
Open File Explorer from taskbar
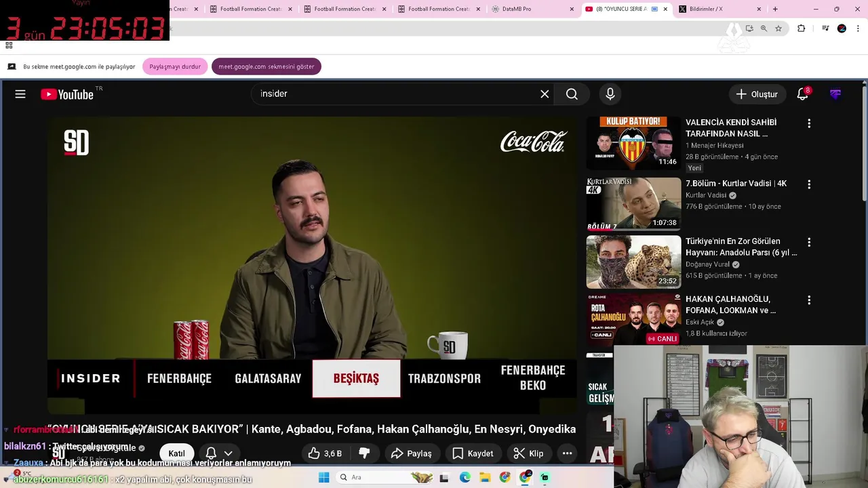(x=485, y=478)
